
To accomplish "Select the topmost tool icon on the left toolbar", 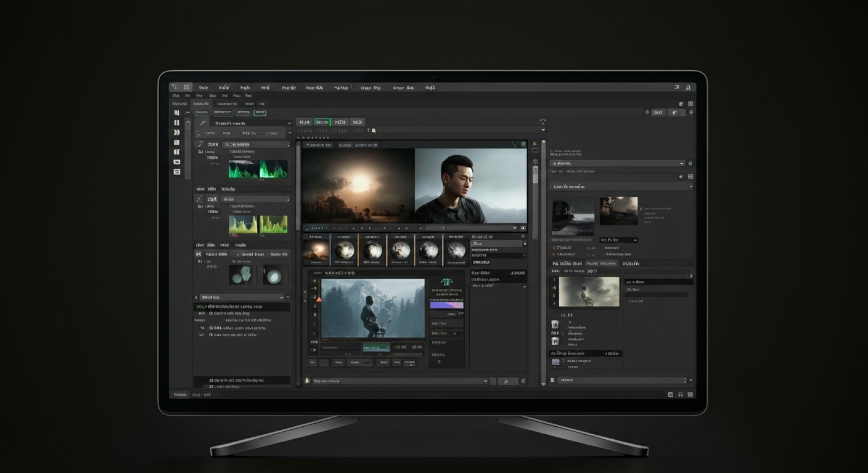I will pyautogui.click(x=177, y=113).
